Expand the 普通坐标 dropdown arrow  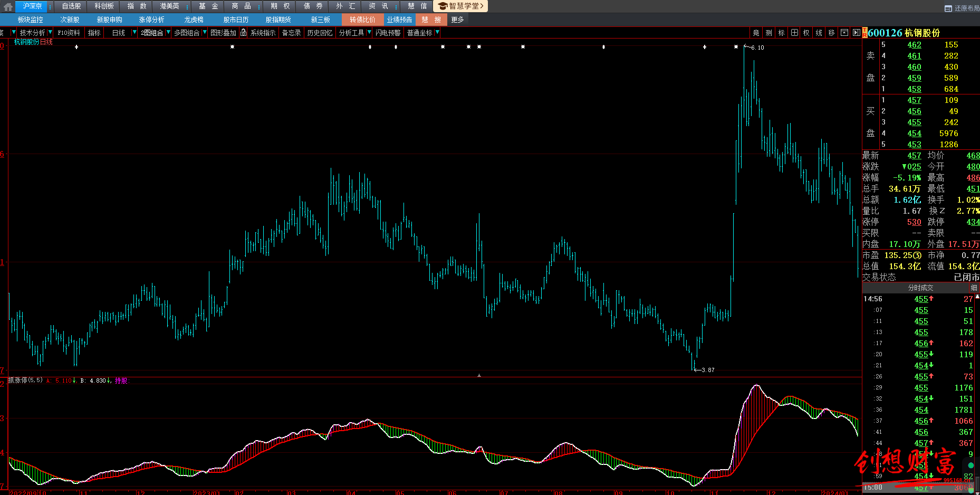pos(437,33)
